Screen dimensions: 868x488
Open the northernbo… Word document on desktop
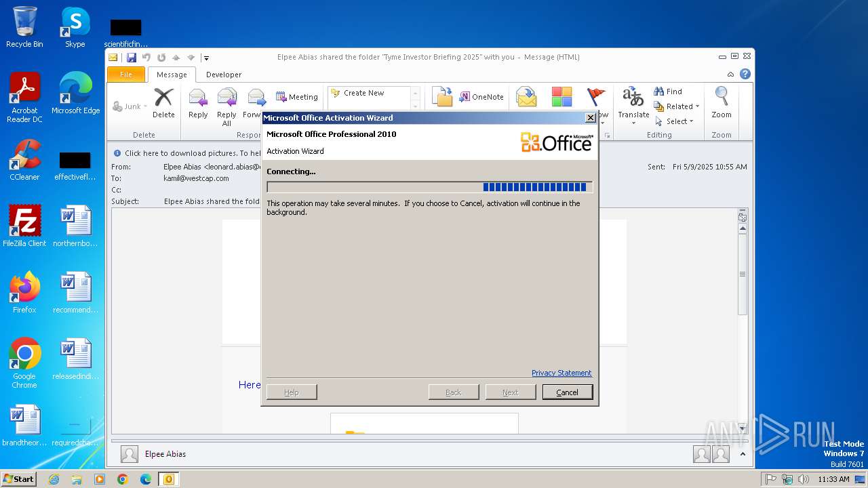click(x=75, y=226)
